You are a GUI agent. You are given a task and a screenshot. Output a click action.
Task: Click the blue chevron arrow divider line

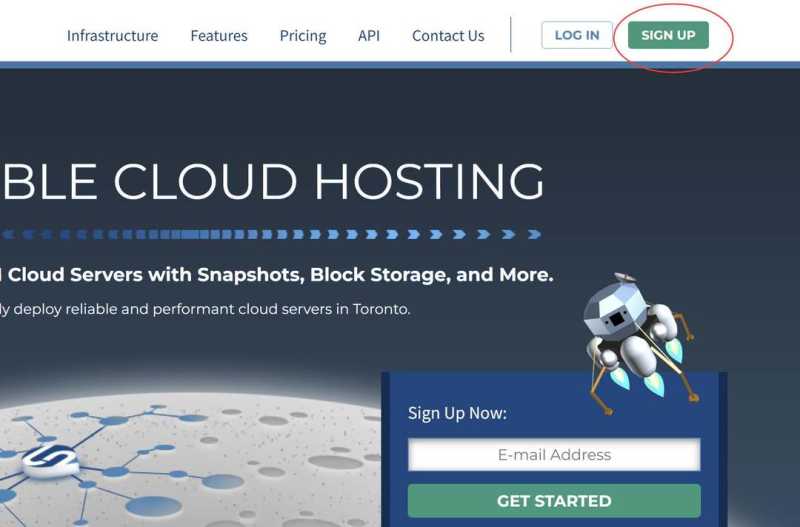pos(270,235)
